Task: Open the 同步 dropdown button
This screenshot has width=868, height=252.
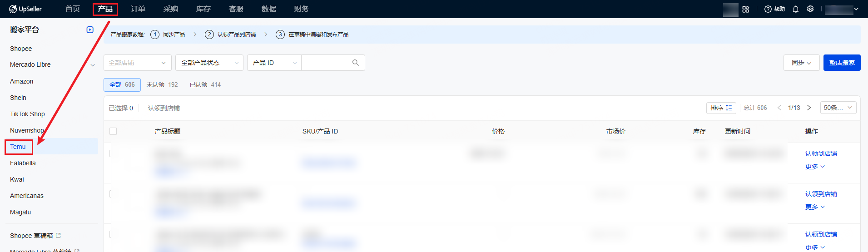Action: tap(801, 63)
